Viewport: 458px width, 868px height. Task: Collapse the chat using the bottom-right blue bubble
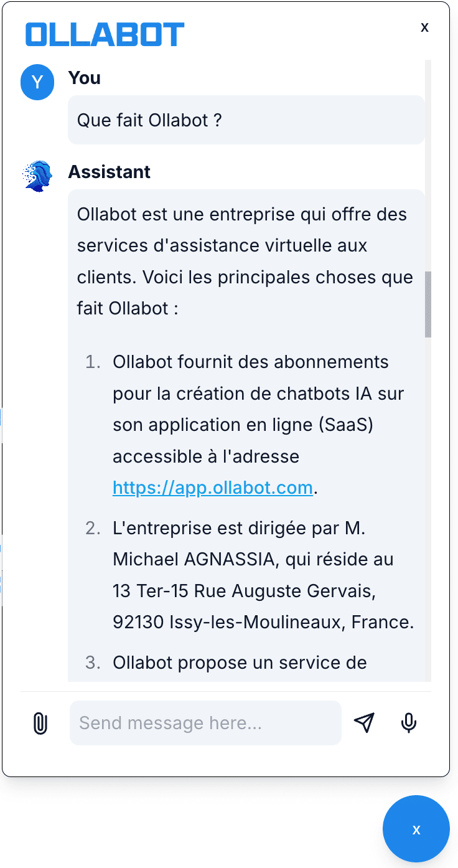(x=416, y=829)
